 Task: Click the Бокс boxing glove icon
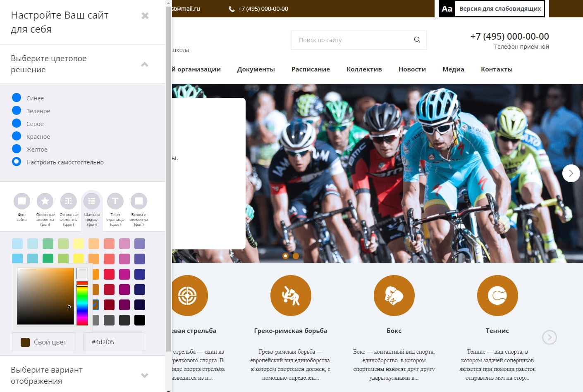coord(394,296)
